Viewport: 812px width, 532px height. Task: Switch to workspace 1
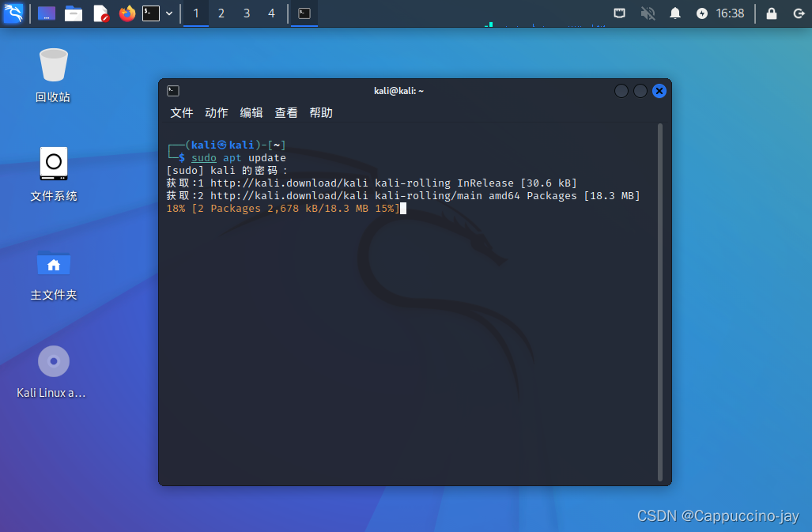[196, 13]
